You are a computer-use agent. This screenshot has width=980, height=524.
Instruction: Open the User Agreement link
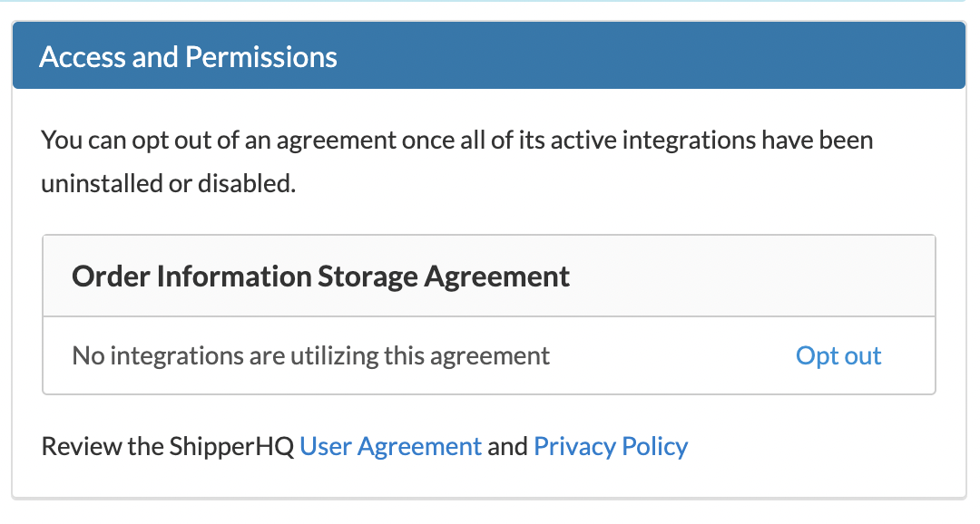[390, 446]
